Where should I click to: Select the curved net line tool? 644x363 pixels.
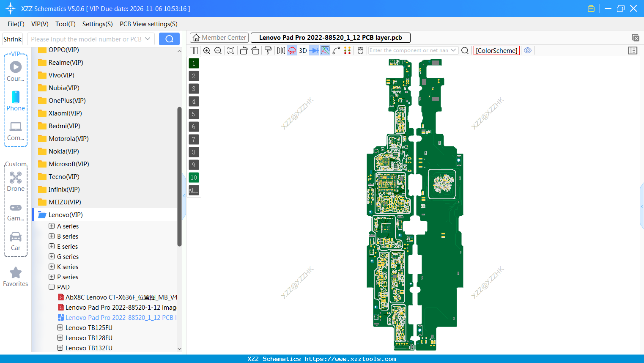(x=337, y=50)
